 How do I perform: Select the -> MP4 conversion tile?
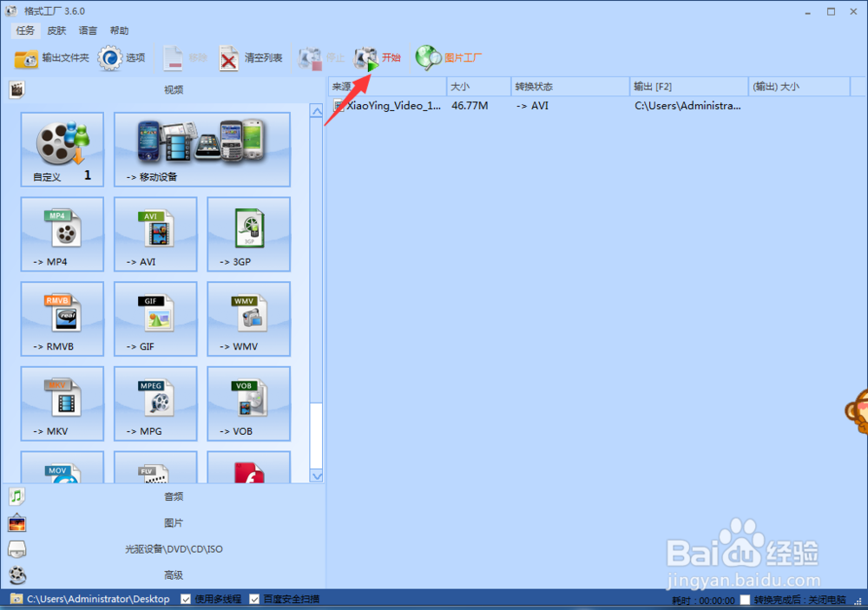click(x=62, y=234)
